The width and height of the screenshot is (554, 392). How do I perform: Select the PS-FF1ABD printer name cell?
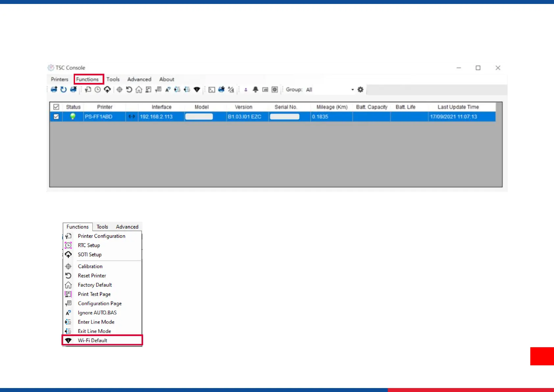tap(105, 117)
